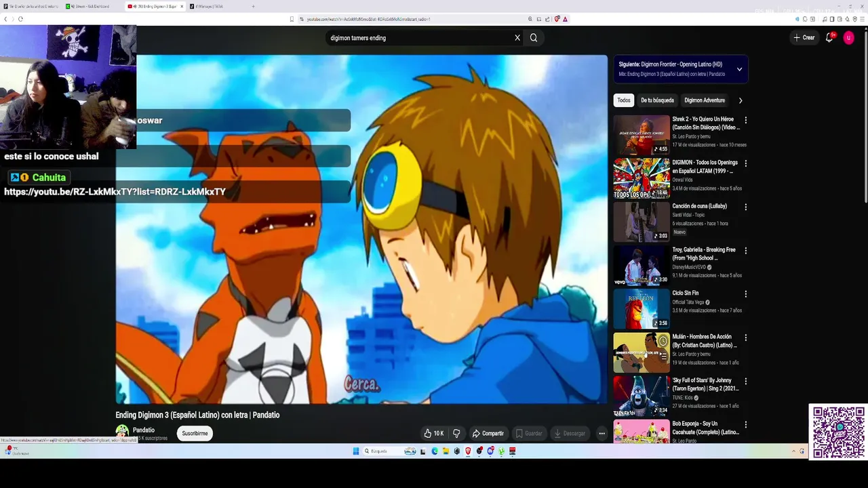
Task: Open uTorrent icon in taskbar
Action: pyautogui.click(x=501, y=451)
